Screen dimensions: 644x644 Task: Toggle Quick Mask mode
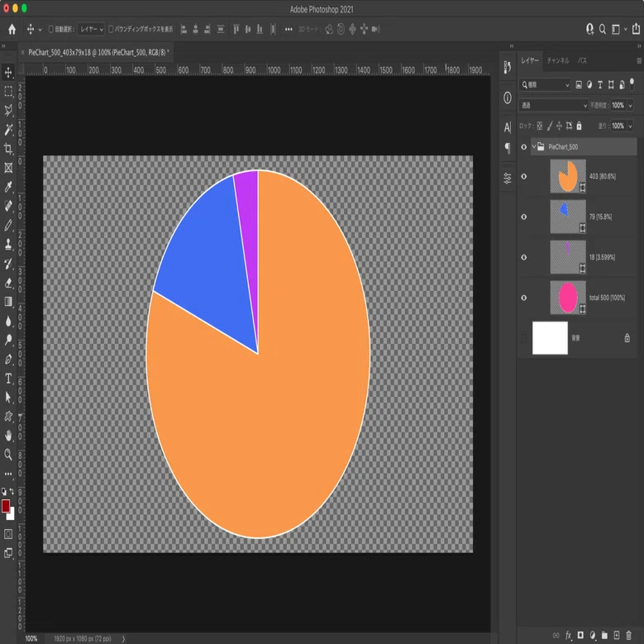click(x=8, y=534)
